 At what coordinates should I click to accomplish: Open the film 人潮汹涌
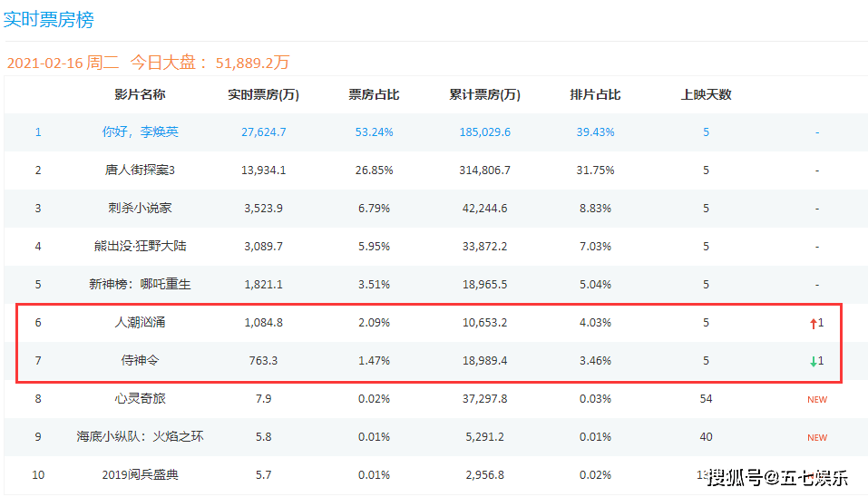pyautogui.click(x=140, y=322)
